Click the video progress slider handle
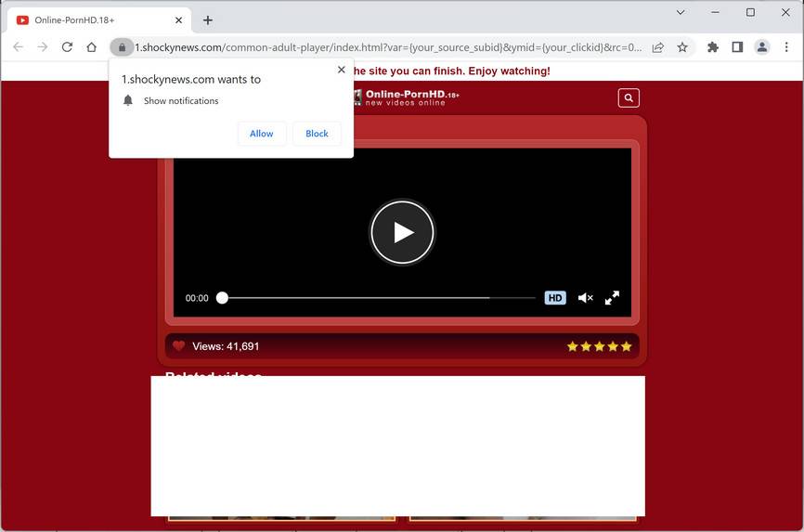Viewport: 804px width, 532px height. point(222,298)
